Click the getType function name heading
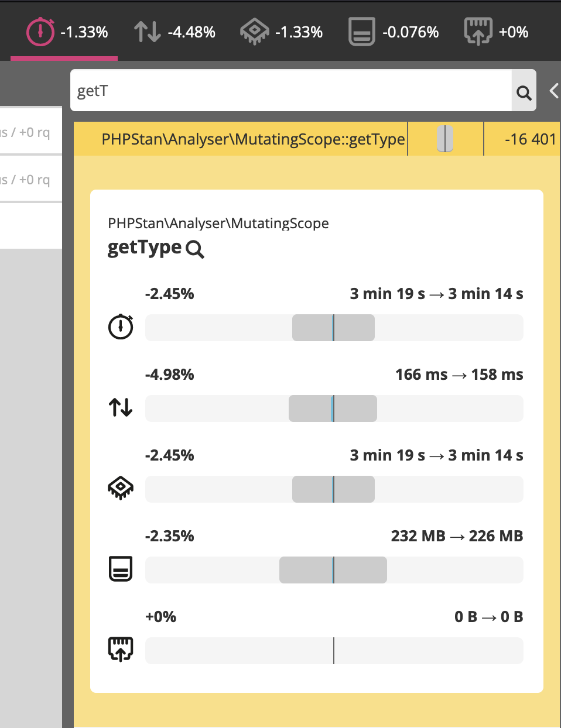 145,248
